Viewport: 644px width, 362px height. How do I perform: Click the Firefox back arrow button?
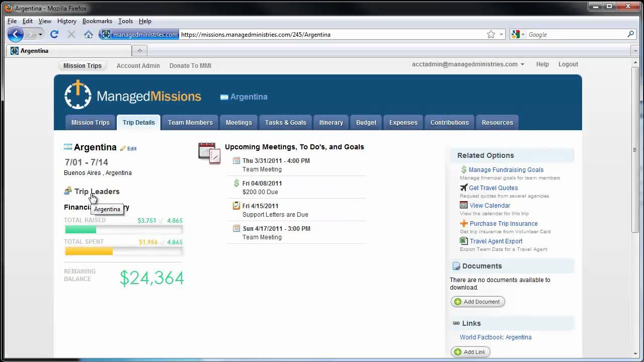click(x=15, y=34)
